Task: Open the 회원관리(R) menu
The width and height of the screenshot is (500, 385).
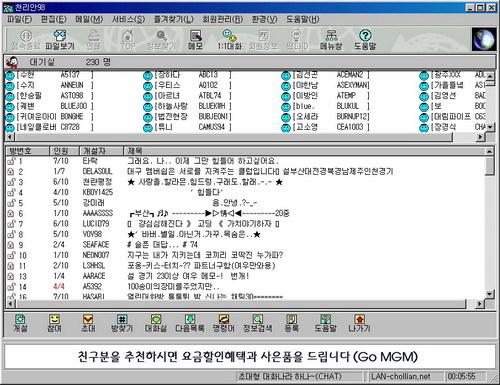Action: [x=223, y=19]
